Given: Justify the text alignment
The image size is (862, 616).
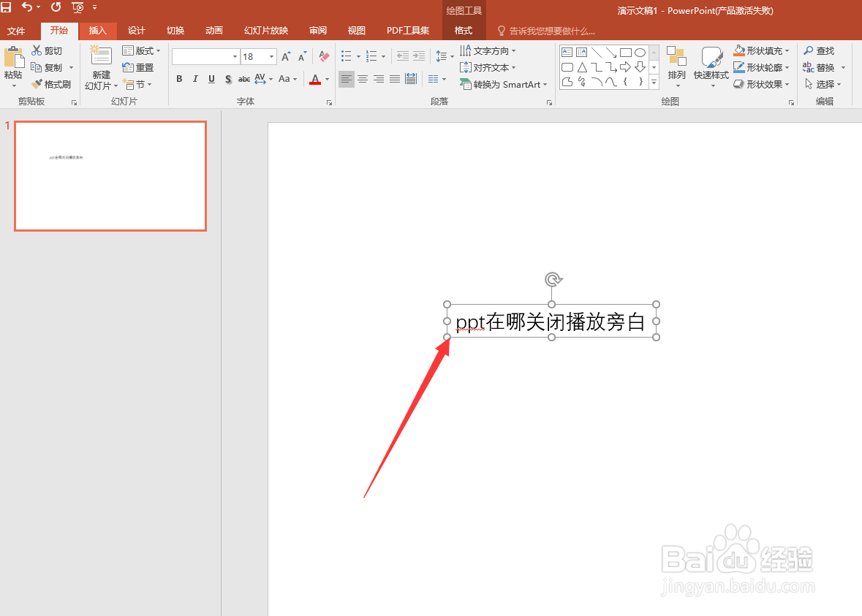Looking at the screenshot, I should (395, 79).
